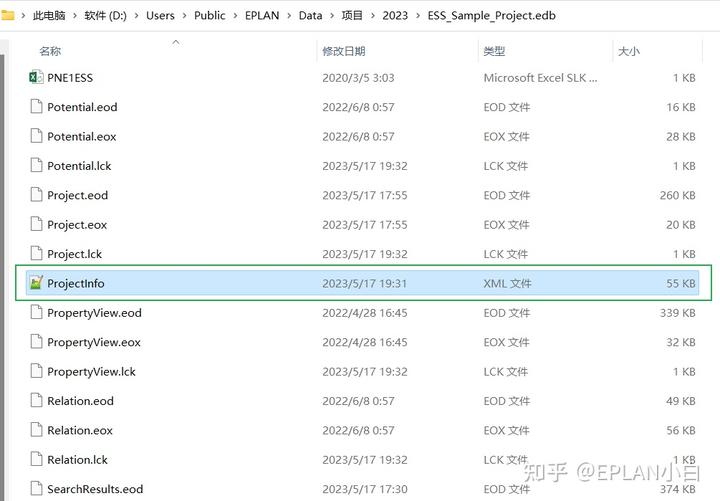Expand chevron after Users in breadcrumb
This screenshot has height=501, width=720.
click(x=184, y=16)
